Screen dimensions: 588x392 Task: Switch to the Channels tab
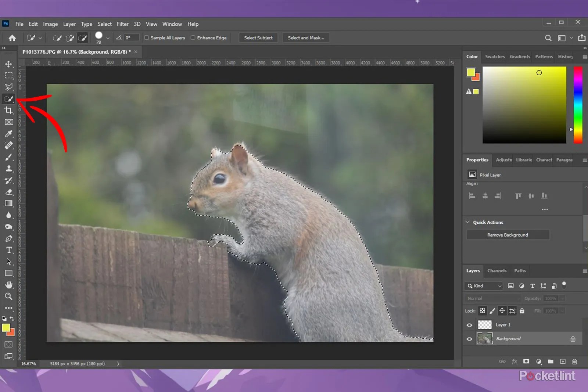[497, 271]
